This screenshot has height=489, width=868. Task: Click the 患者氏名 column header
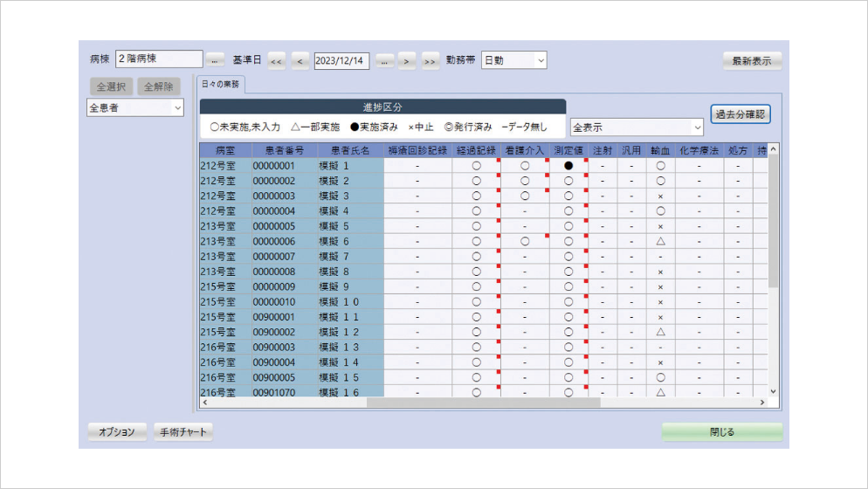pyautogui.click(x=349, y=150)
